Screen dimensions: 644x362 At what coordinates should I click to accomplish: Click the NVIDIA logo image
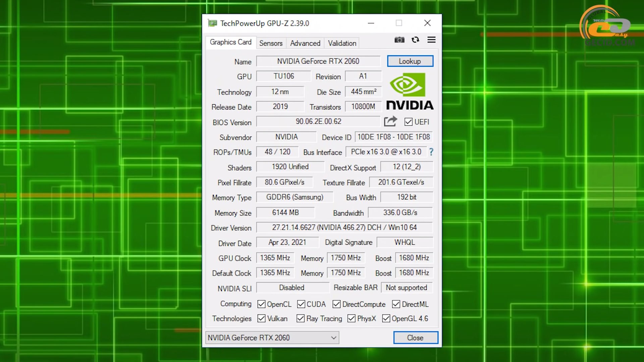410,91
